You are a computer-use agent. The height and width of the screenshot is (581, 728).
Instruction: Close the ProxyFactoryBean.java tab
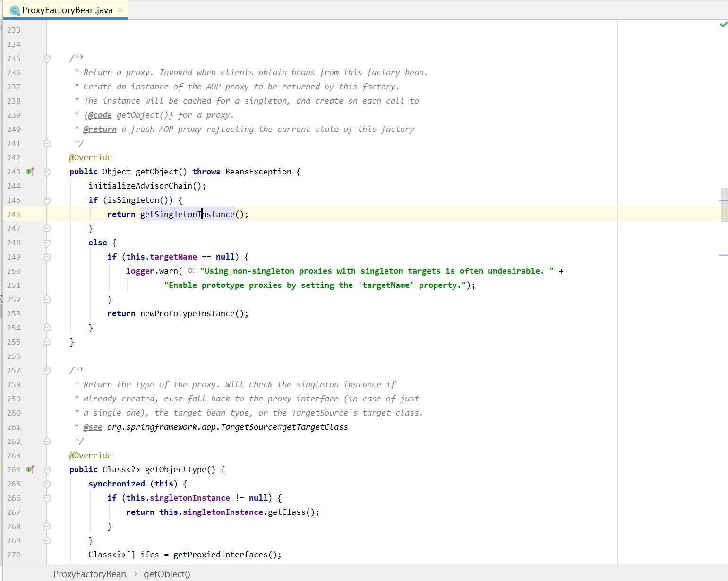click(120, 10)
